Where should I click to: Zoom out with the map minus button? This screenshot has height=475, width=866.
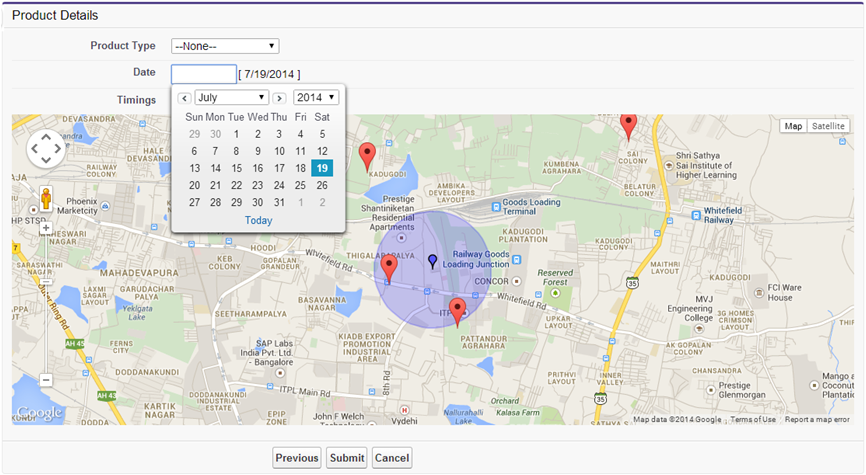46,380
